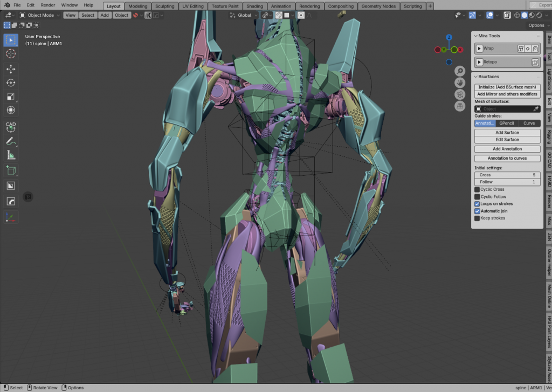The image size is (552, 392).
Task: Click the Mesh of BSurface Object field
Action: [x=507, y=109]
